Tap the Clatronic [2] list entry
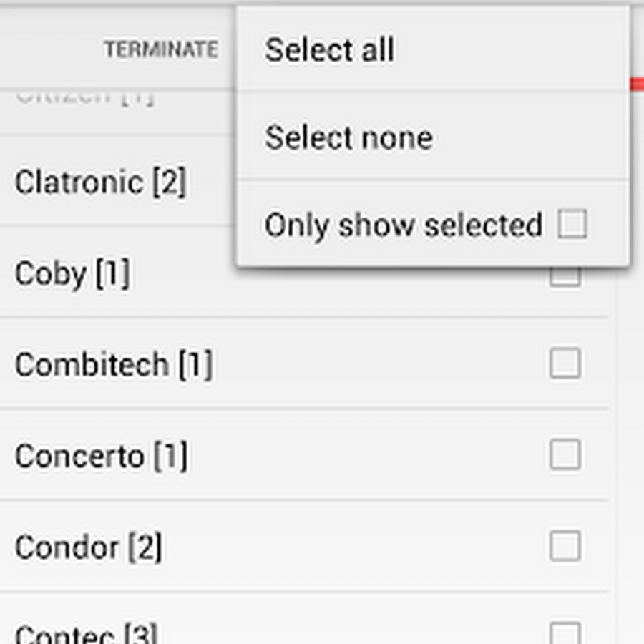This screenshot has width=644, height=644. coord(100,182)
